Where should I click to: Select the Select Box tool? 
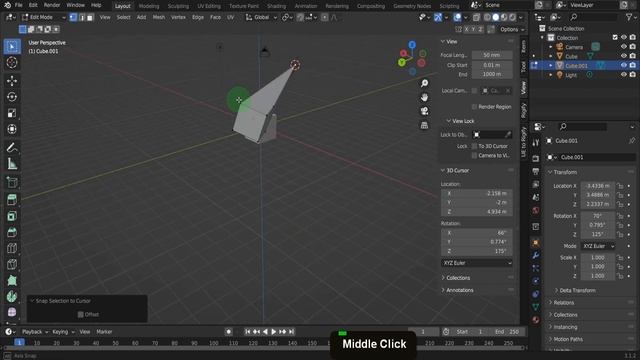(x=12, y=47)
